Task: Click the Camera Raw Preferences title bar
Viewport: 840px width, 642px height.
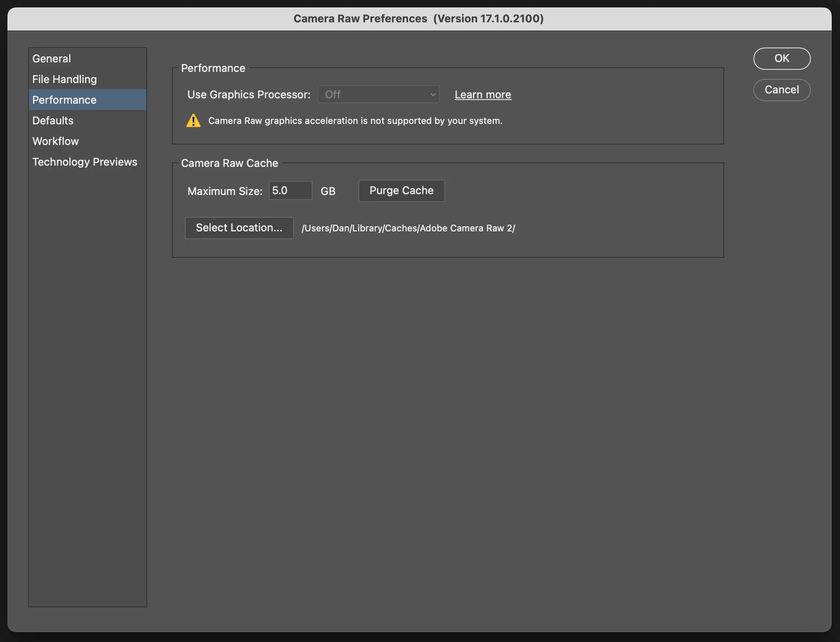Action: pyautogui.click(x=418, y=19)
